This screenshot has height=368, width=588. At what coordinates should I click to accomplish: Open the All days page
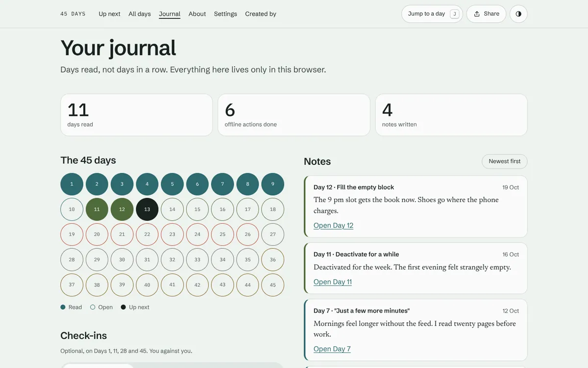[140, 14]
